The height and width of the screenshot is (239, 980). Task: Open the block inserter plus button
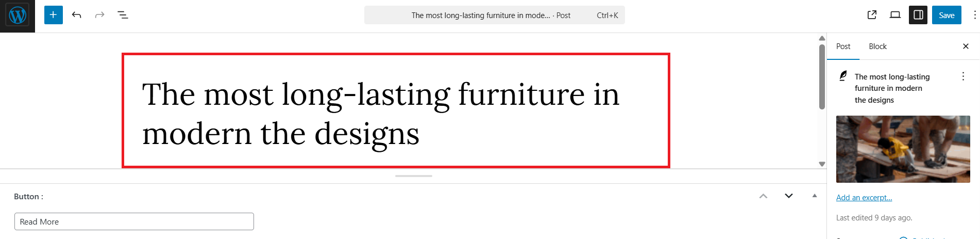(x=53, y=15)
